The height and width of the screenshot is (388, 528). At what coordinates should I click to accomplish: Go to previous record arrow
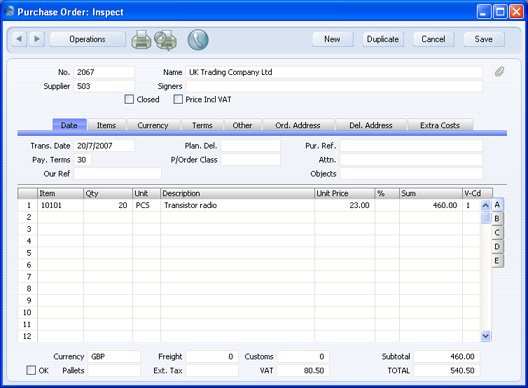tap(19, 39)
